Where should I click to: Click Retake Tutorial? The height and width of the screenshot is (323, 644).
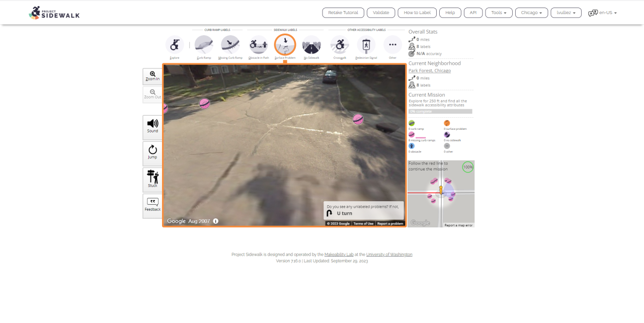click(343, 13)
